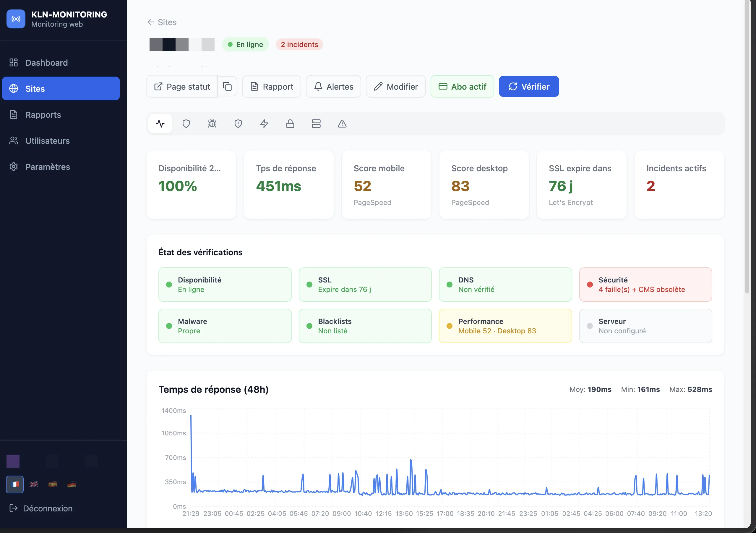Viewport: 756px width, 533px height.
Task: Click the Tps de réponse 451ms card
Action: pos(289,185)
